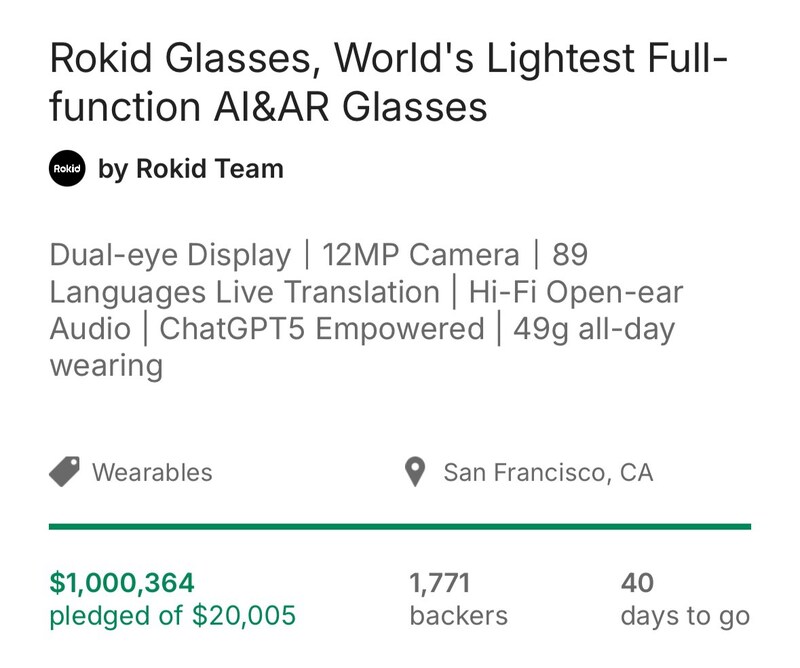Viewport: 800px width, 668px height.
Task: Click the green funding progress bar
Action: pos(400,526)
